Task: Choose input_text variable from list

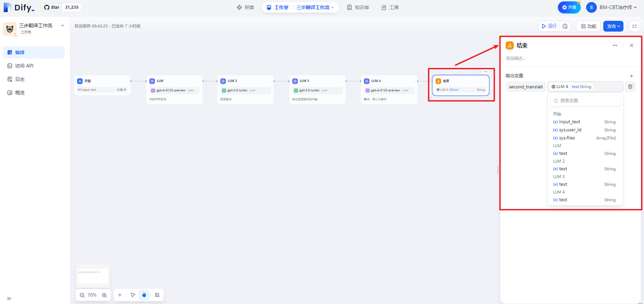Action: [x=585, y=122]
